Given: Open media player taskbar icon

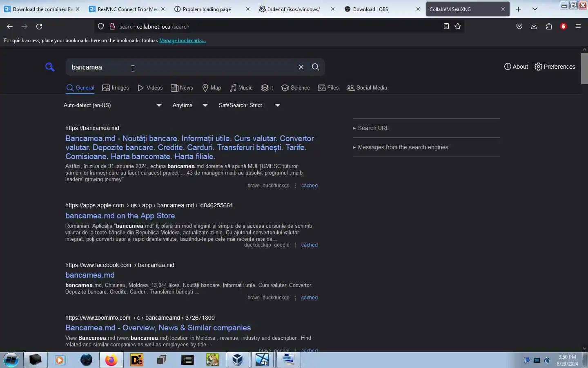Looking at the screenshot, I should (x=60, y=360).
